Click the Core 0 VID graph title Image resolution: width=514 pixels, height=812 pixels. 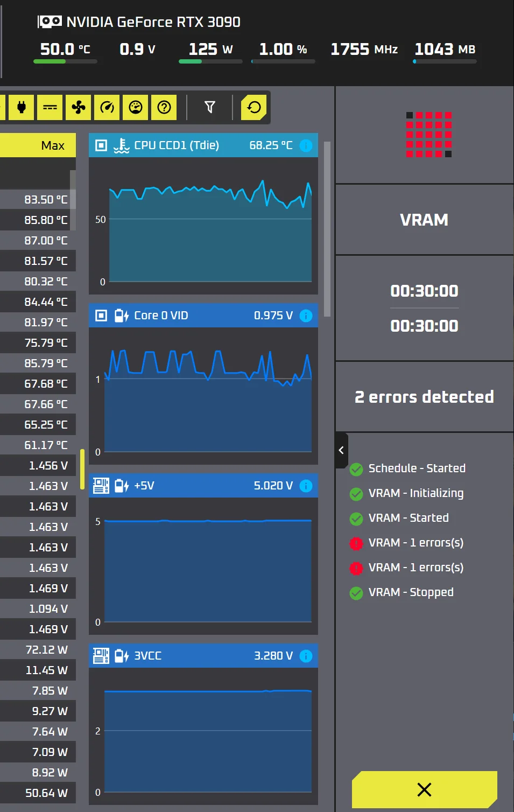pyautogui.click(x=161, y=316)
